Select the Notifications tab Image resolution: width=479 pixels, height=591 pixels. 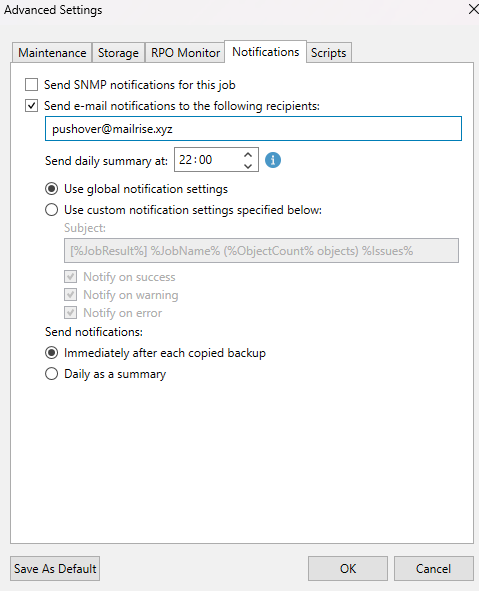266,52
